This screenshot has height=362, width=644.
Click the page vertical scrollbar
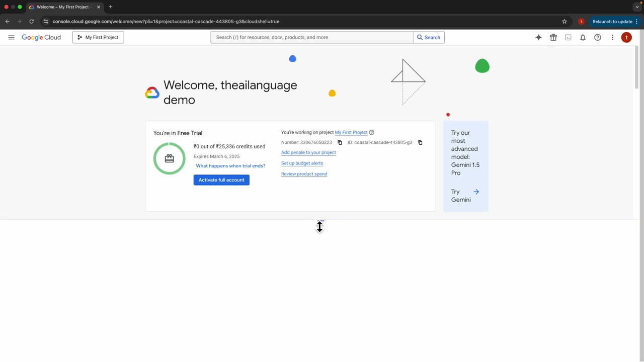[637, 68]
